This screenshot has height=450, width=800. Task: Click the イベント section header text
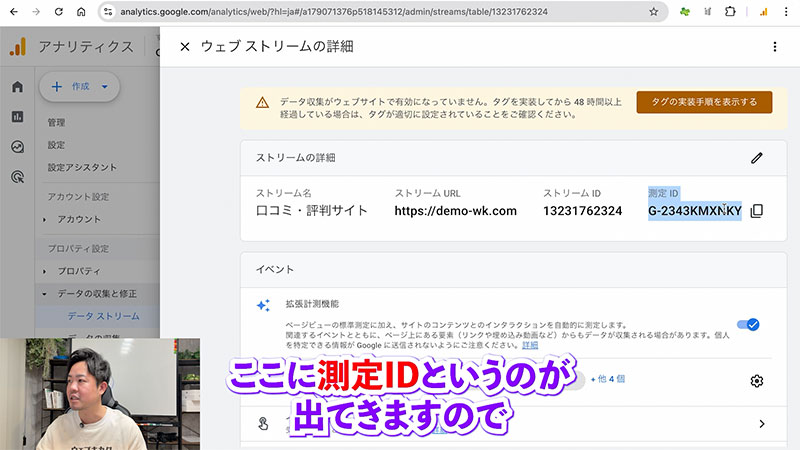coord(274,269)
